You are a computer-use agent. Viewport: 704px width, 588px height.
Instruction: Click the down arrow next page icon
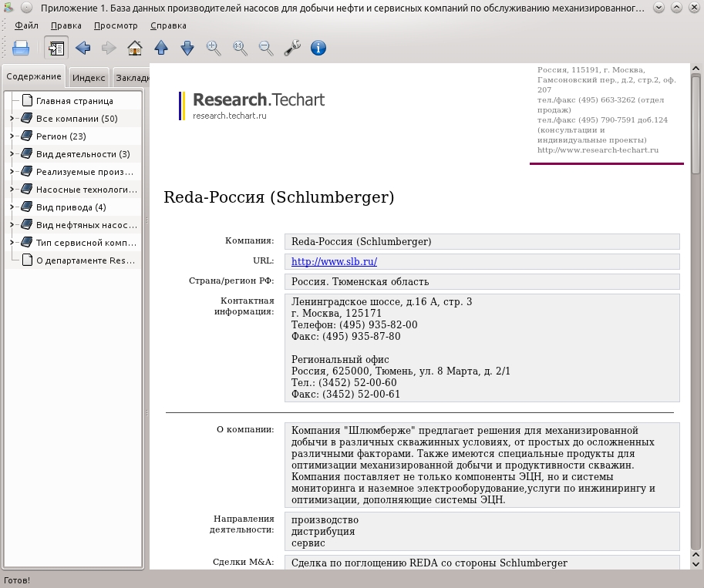187,48
